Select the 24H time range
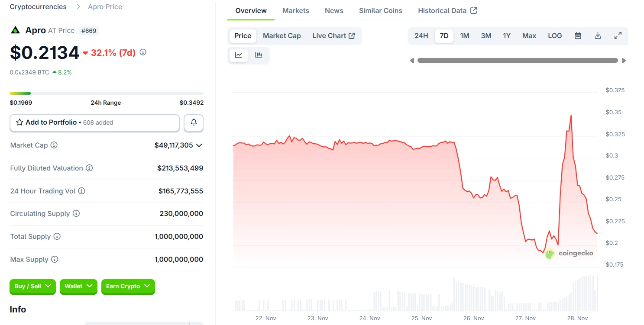 421,36
